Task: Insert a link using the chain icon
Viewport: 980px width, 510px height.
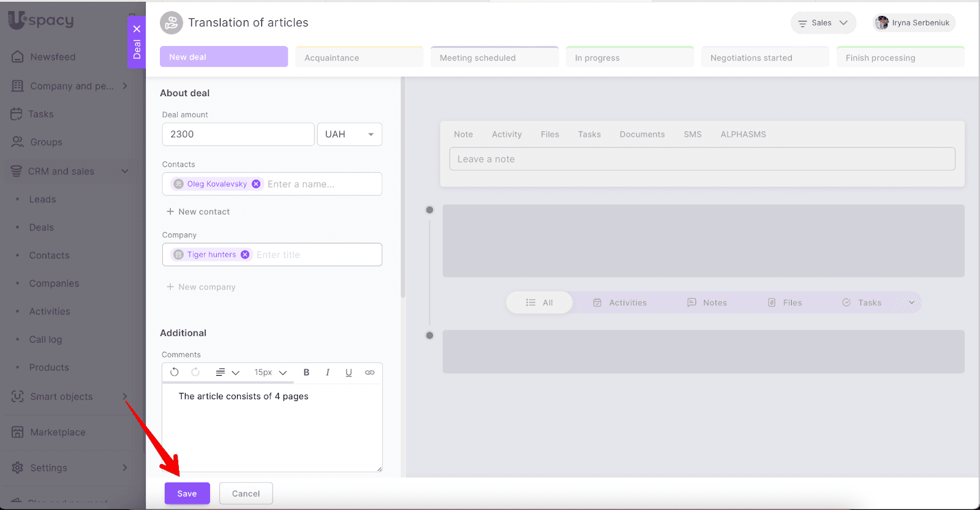Action: coord(370,372)
